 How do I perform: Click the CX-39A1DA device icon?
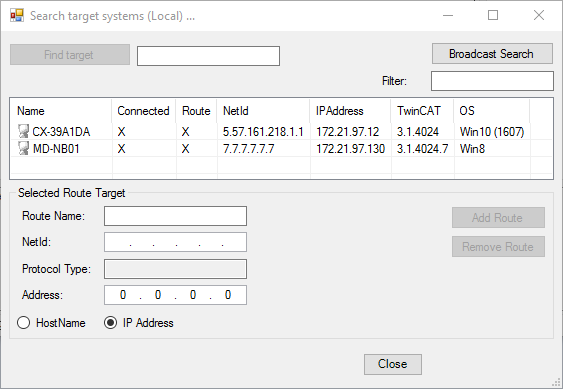click(x=23, y=131)
